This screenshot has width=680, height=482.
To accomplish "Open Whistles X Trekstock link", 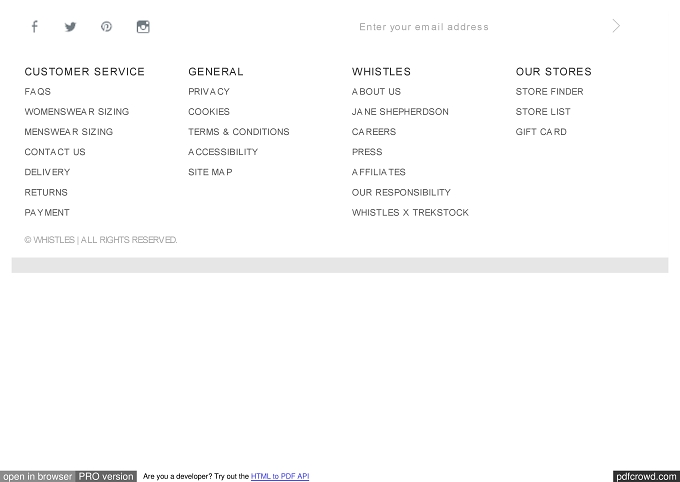I will (x=410, y=213).
